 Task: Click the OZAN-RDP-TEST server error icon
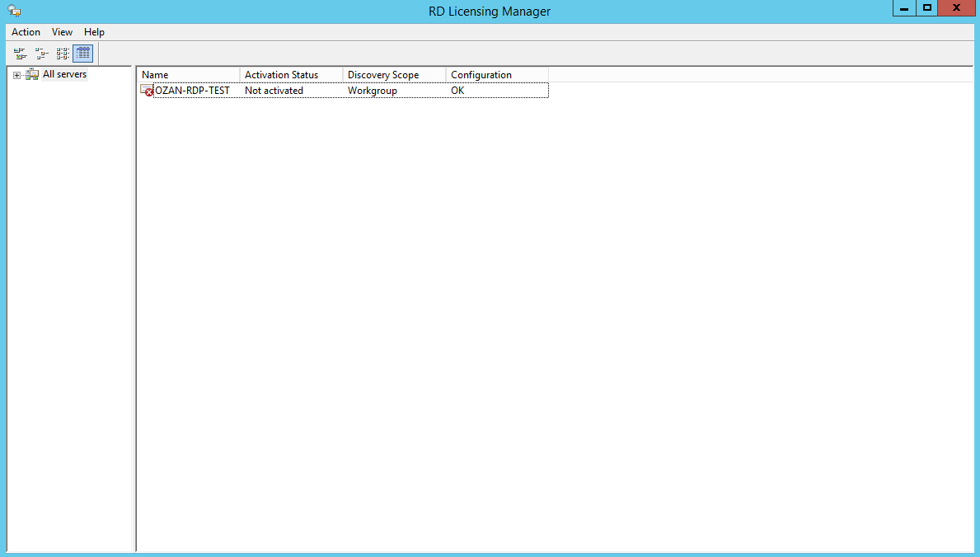coord(147,91)
